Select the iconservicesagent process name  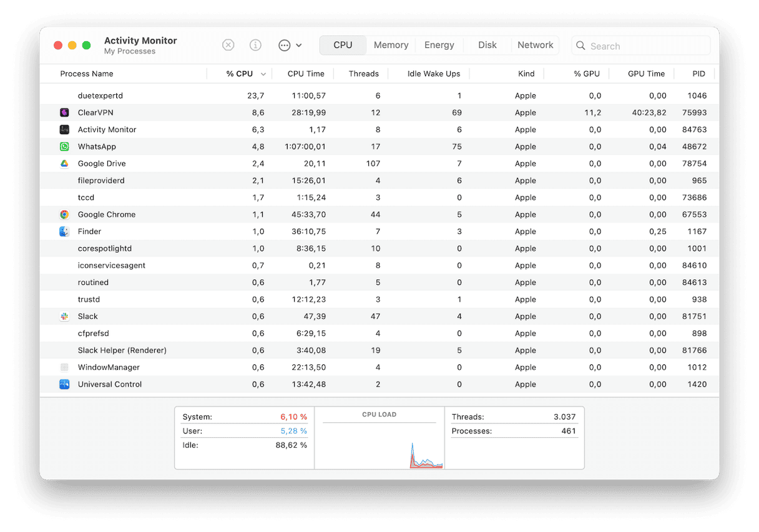[x=112, y=266]
